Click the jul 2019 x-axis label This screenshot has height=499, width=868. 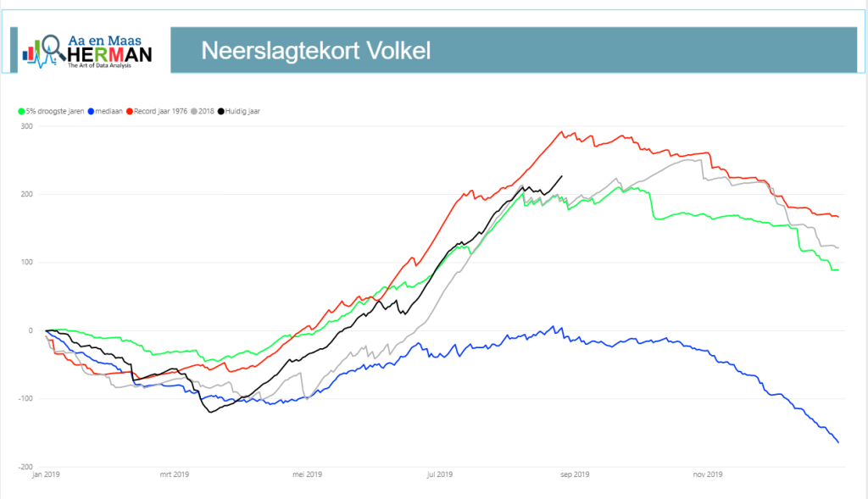(x=440, y=474)
